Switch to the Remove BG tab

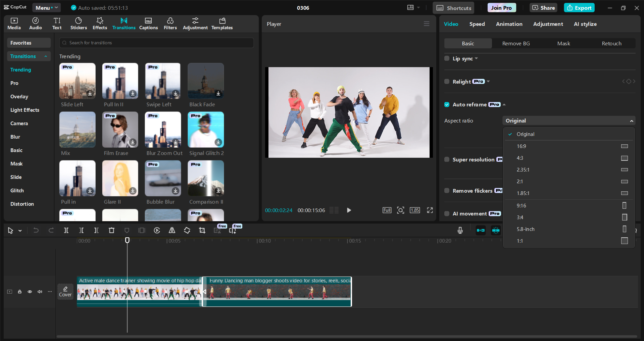[516, 43]
